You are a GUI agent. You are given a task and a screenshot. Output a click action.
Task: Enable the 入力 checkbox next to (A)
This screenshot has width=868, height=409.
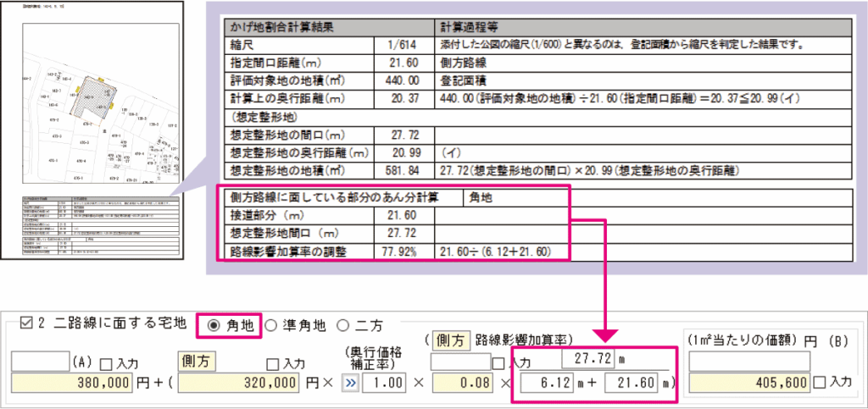pyautogui.click(x=105, y=363)
